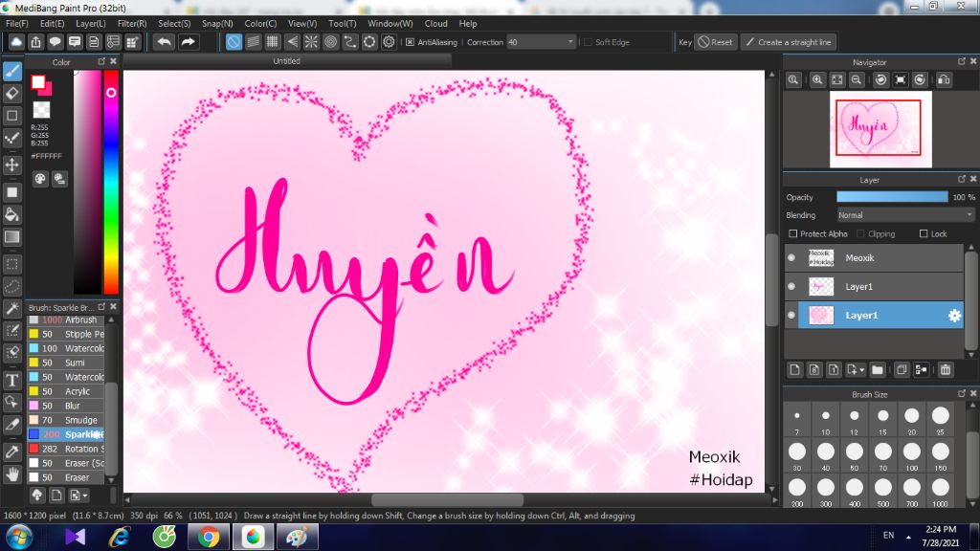Select the Gradient tool
This screenshot has height=551, width=980.
[11, 237]
